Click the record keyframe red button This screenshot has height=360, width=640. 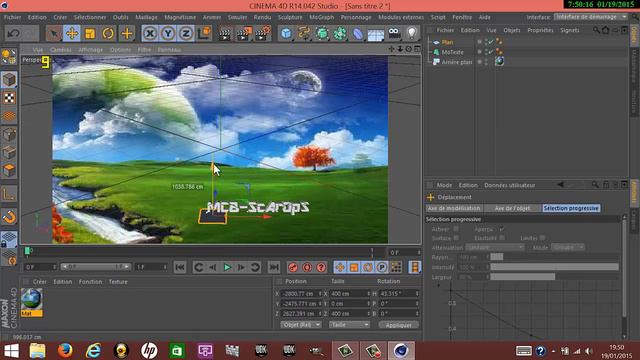tap(293, 267)
